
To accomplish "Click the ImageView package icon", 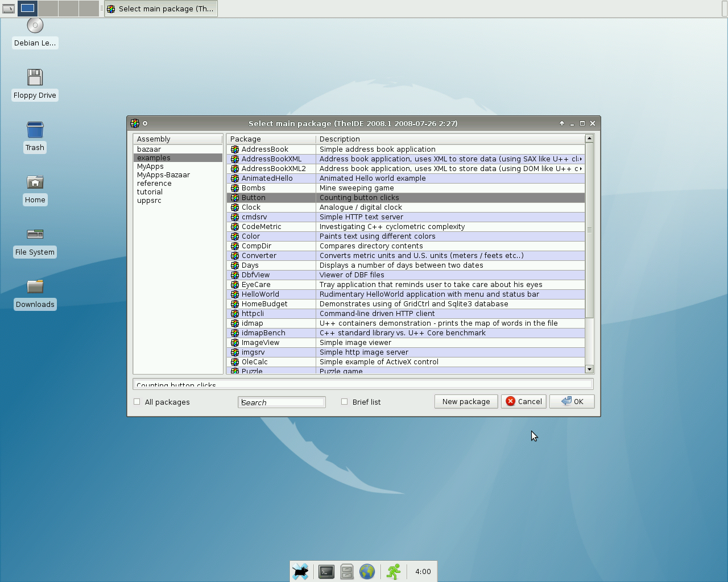I will (234, 343).
